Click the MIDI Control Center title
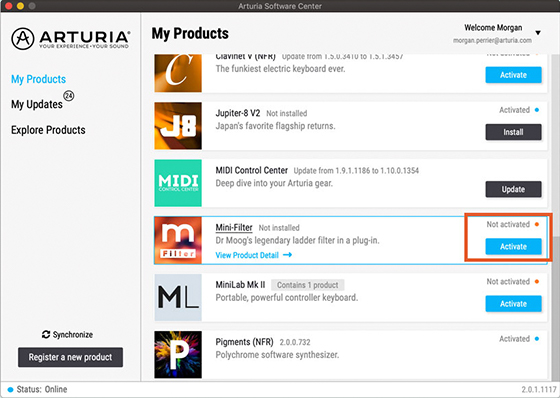 click(251, 170)
